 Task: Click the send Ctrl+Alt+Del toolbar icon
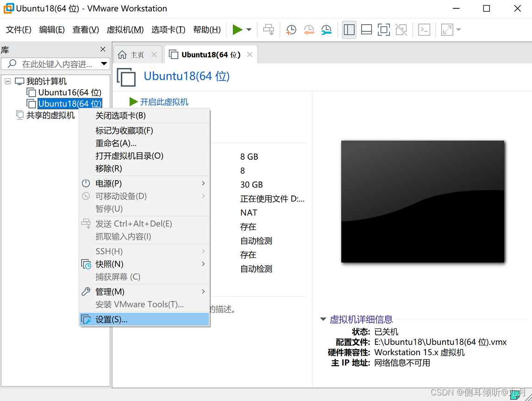[x=269, y=30]
